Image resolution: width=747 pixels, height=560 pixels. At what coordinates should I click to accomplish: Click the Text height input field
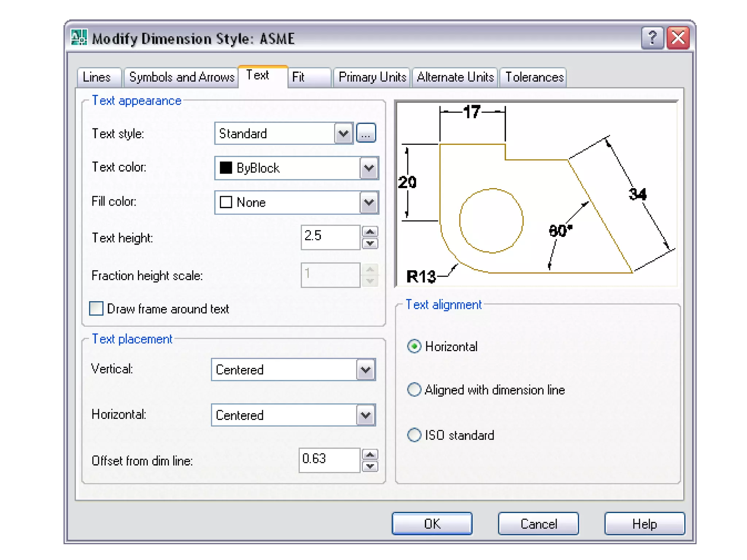click(330, 237)
